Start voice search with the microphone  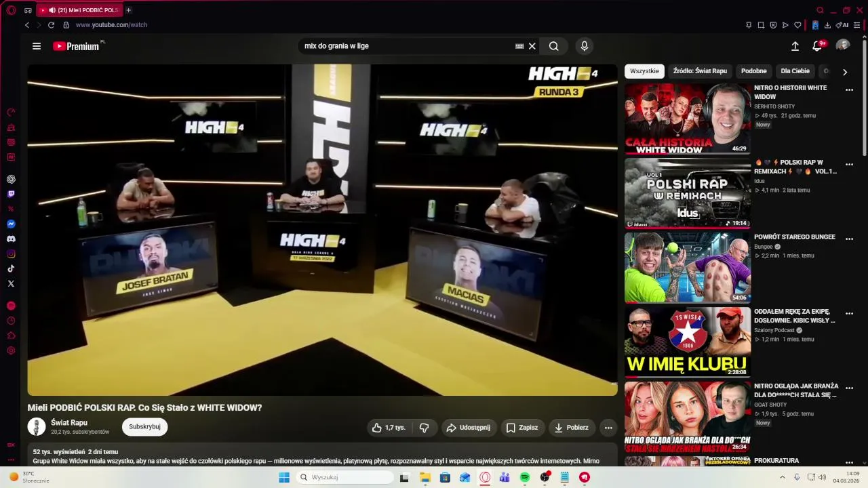pyautogui.click(x=585, y=46)
